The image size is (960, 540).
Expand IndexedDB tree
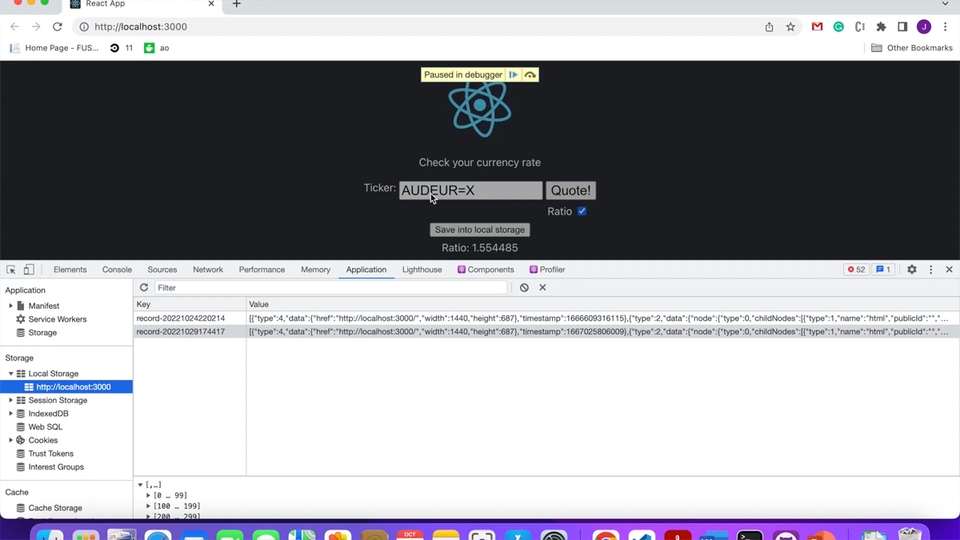tap(10, 414)
